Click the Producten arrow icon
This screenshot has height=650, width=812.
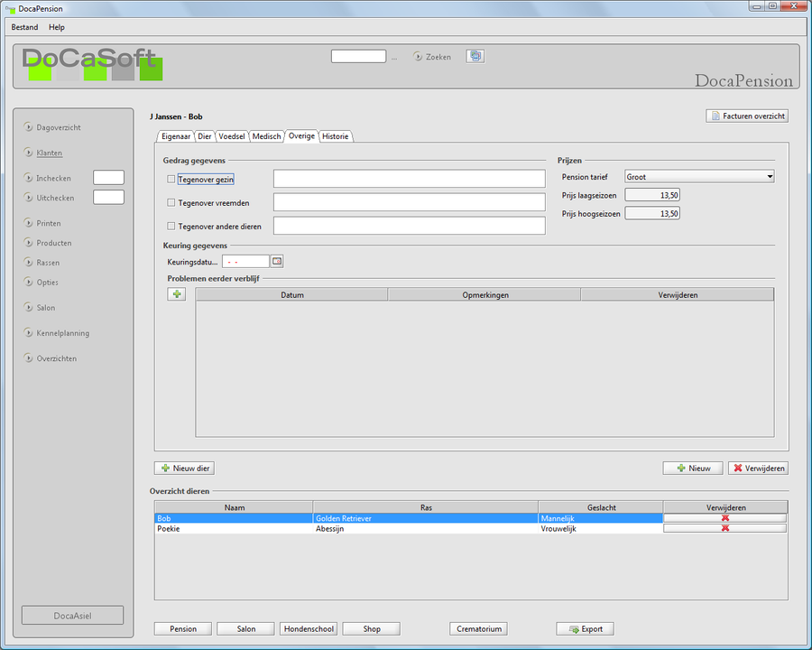click(29, 243)
